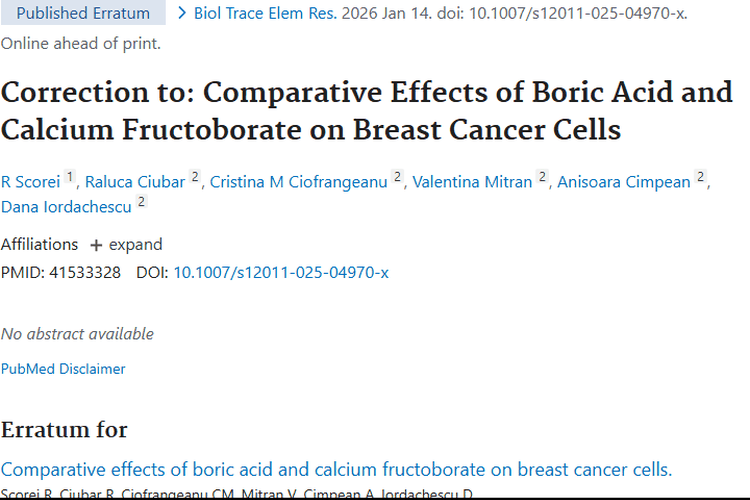Open author R Scorei's link
750x500 pixels.
31,182
